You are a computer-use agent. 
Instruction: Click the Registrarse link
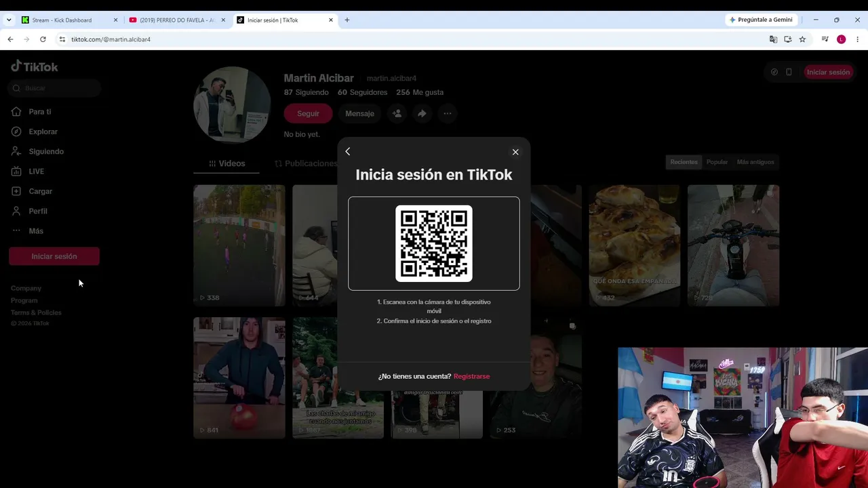[471, 376]
